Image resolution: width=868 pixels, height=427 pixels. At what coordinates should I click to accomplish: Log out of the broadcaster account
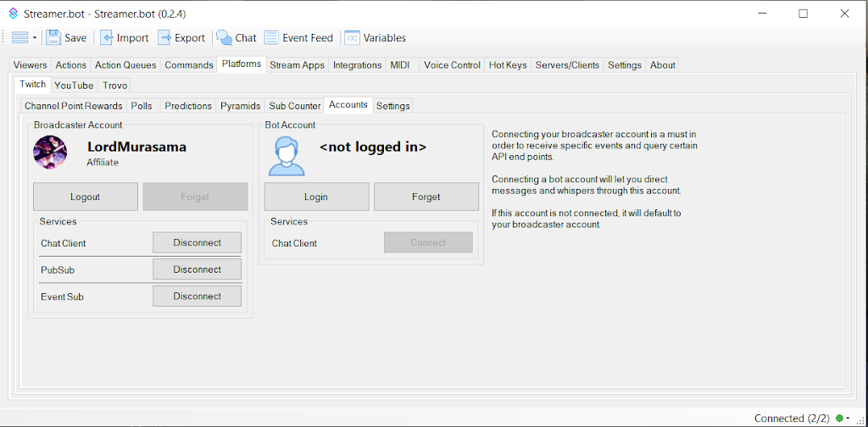click(x=85, y=197)
